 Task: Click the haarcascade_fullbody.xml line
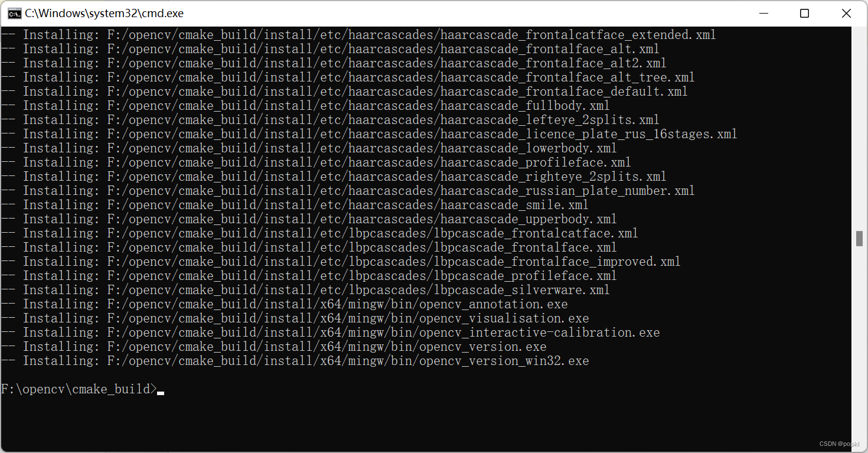pyautogui.click(x=305, y=106)
